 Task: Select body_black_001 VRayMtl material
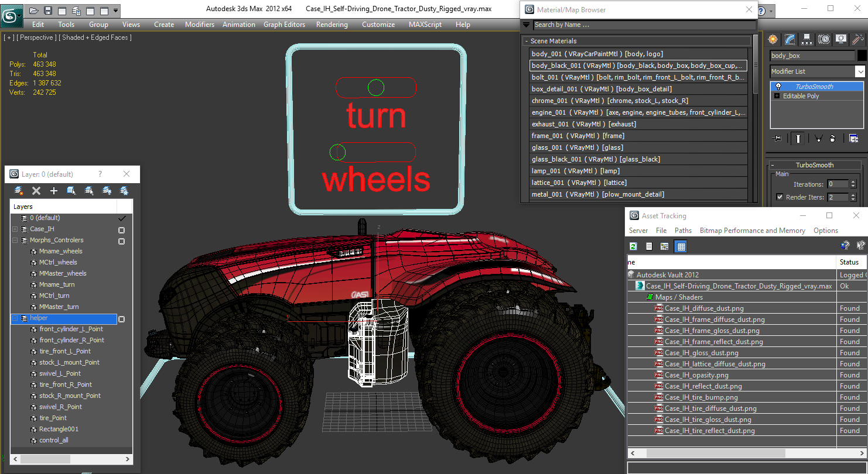tap(638, 66)
